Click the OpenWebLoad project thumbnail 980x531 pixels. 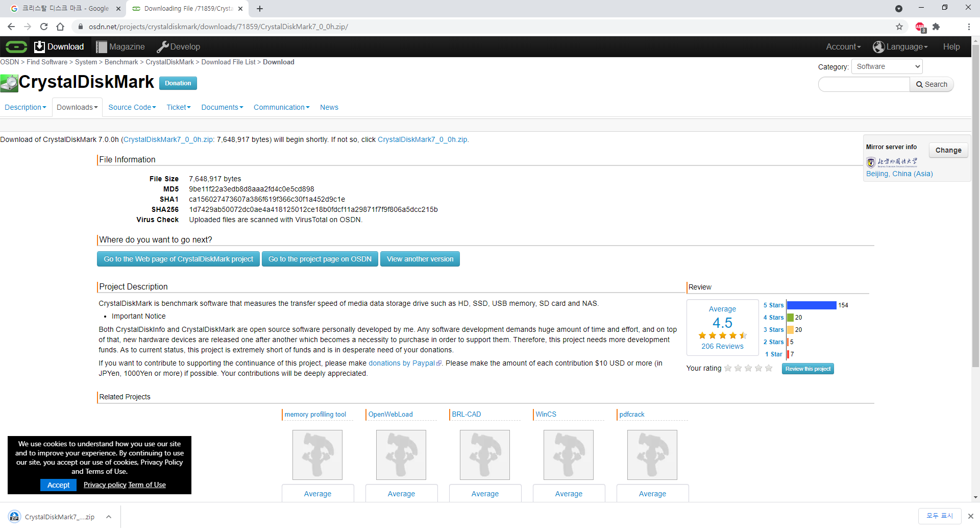pyautogui.click(x=401, y=455)
